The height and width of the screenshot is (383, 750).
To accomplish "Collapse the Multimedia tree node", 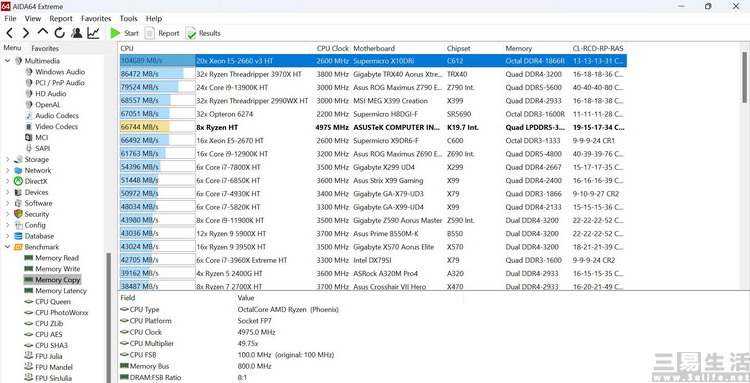I will 7,61.
